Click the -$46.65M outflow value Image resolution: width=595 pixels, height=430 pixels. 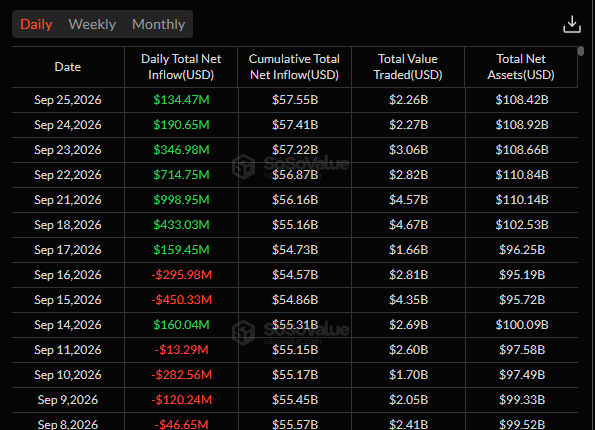pos(181,424)
